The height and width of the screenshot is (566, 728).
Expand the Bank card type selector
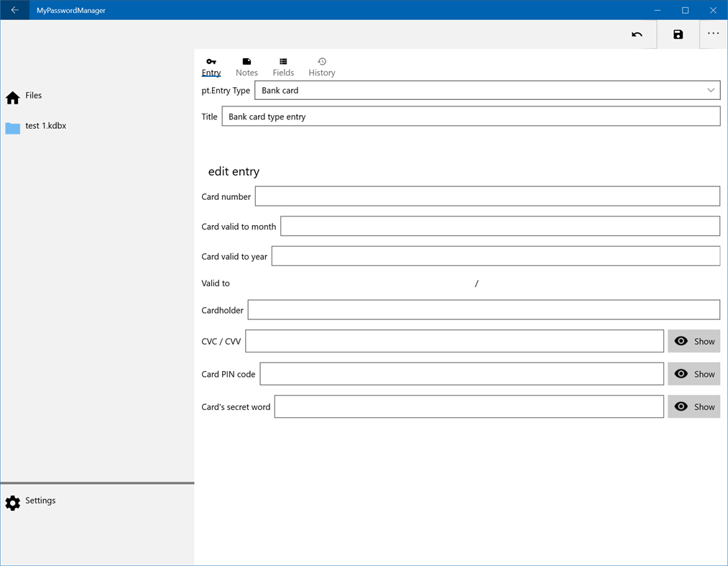(x=488, y=90)
